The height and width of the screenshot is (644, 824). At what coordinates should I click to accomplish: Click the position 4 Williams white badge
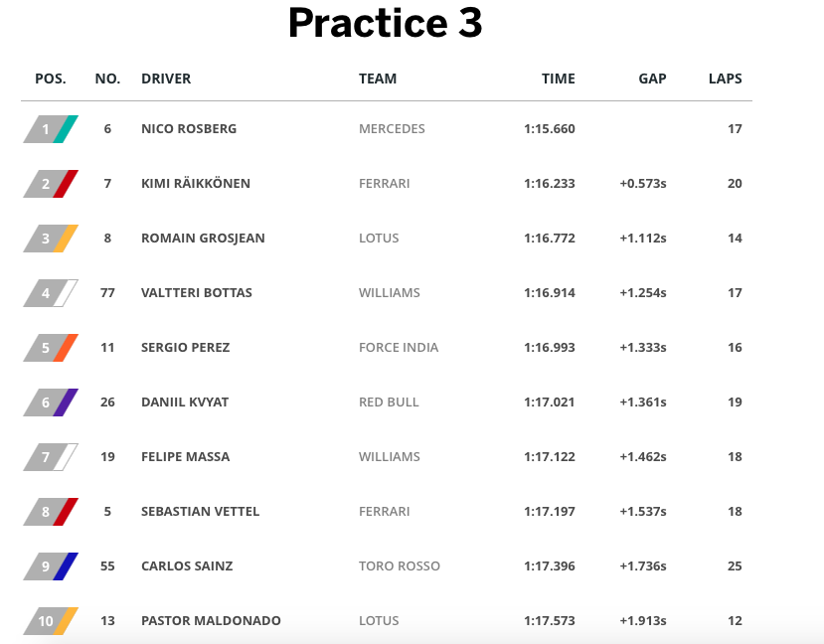(x=51, y=293)
